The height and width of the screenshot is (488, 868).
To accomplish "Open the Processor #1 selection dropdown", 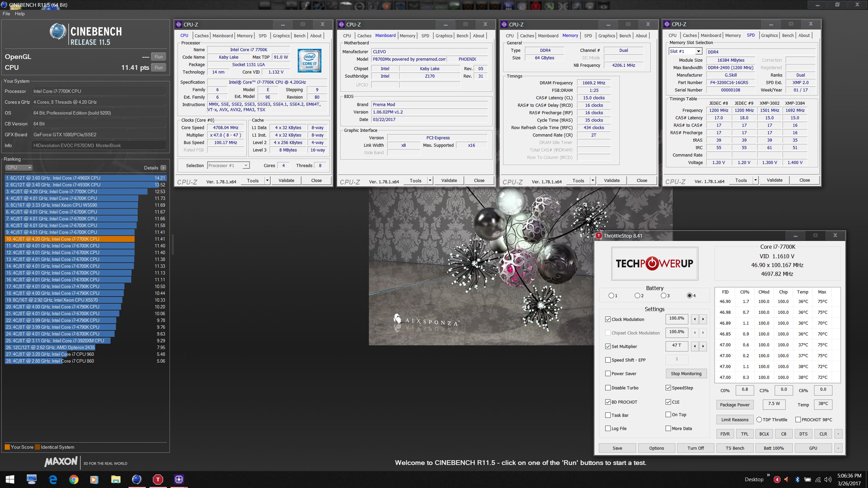I will click(x=246, y=165).
